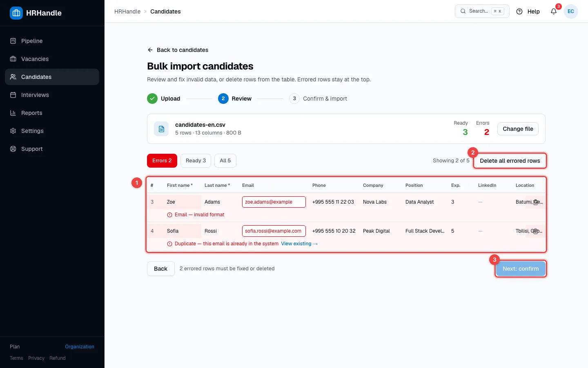Edit the zoe.adams@example email field
The image size is (588, 368).
(274, 202)
